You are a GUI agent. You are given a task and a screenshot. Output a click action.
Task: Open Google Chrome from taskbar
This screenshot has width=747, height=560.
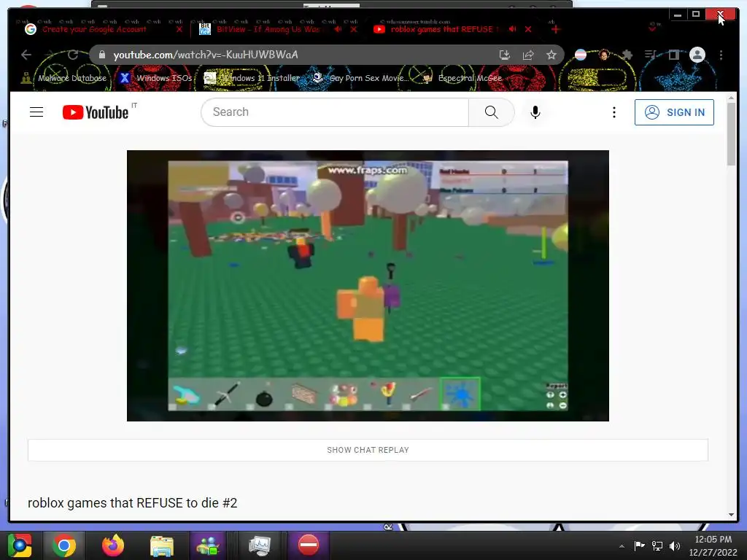pyautogui.click(x=64, y=545)
